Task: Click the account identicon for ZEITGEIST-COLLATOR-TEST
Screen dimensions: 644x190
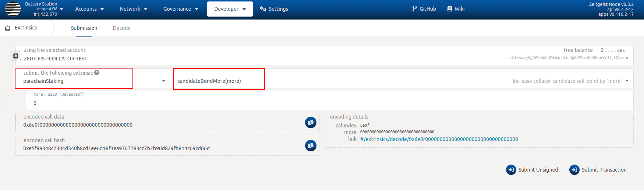Action: 16,56
